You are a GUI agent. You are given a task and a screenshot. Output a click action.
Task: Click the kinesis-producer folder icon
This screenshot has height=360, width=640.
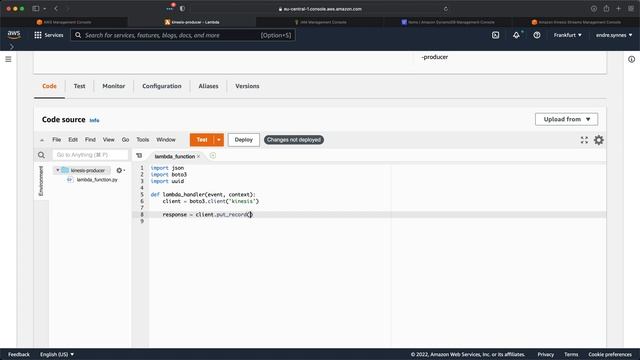65,170
